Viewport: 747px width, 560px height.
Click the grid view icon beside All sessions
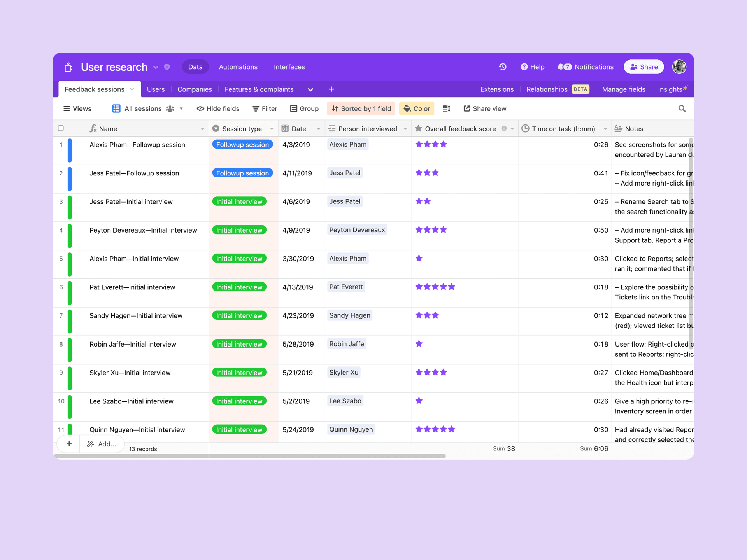116,108
